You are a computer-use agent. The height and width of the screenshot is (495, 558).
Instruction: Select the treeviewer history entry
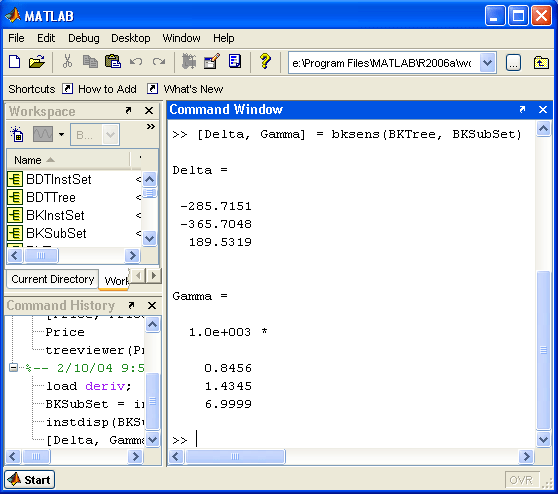coord(95,351)
